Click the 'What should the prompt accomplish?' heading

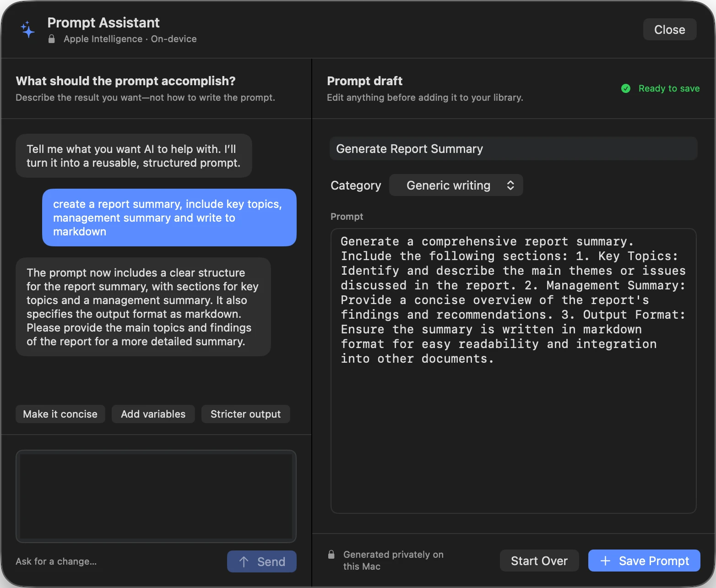click(x=125, y=81)
